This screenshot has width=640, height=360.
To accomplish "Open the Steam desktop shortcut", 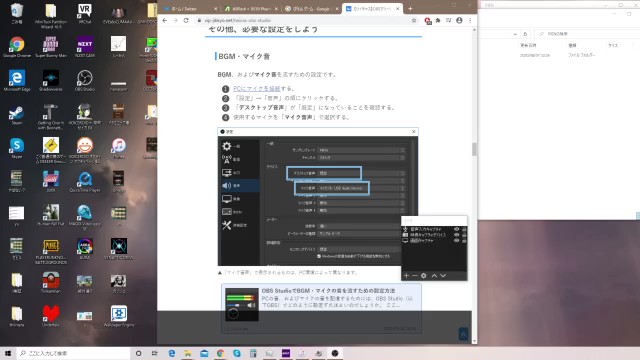I will (x=17, y=114).
